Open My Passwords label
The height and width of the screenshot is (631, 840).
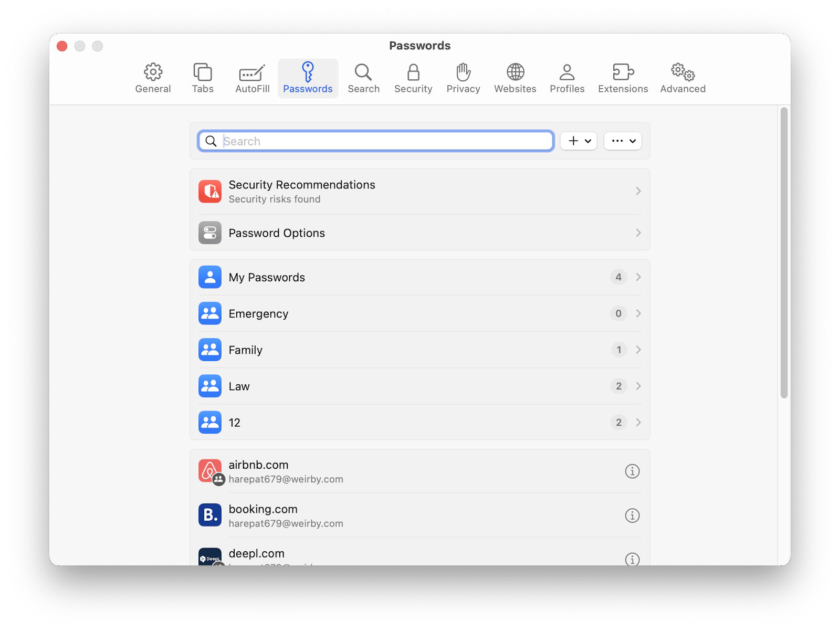pos(267,278)
